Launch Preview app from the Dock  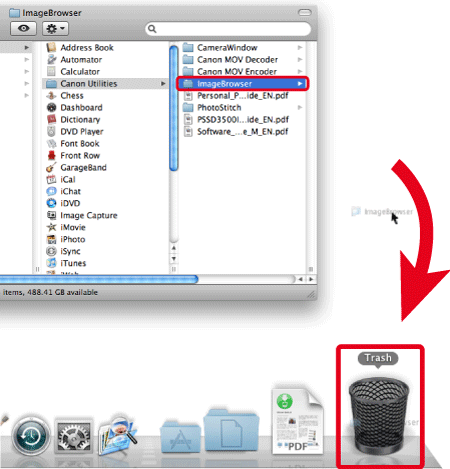point(118,435)
